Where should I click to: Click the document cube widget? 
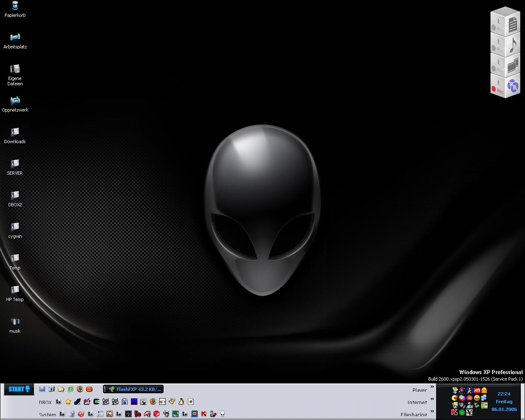(512, 25)
